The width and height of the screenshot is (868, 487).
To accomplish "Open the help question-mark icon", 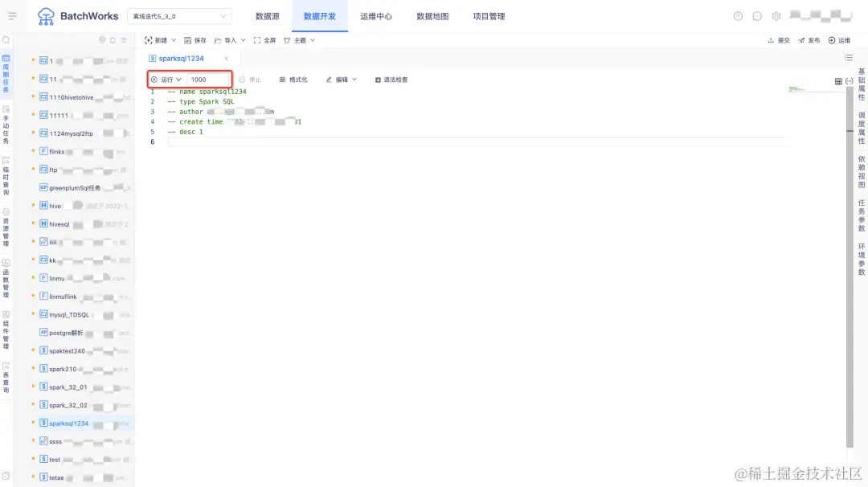I will point(738,16).
